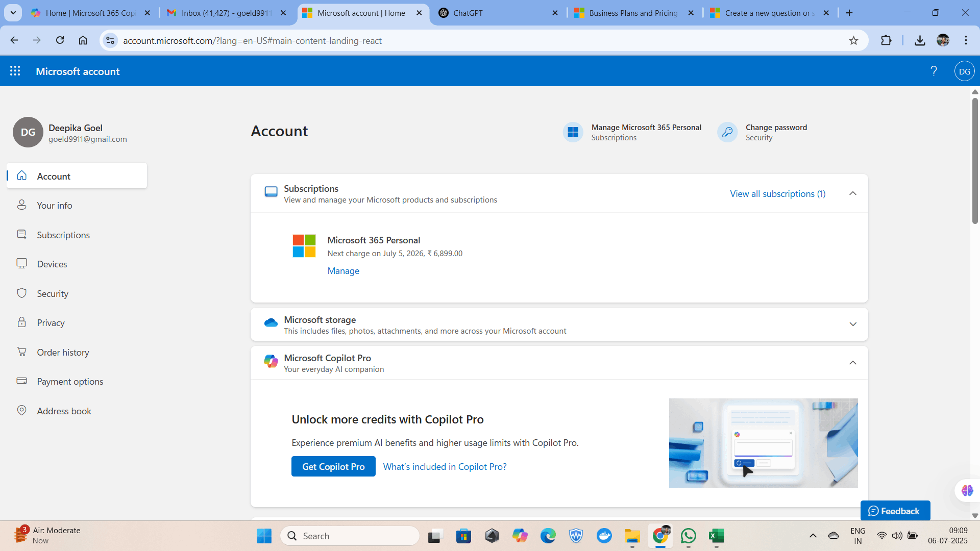Click the Copilot Pro promo image

[763, 443]
